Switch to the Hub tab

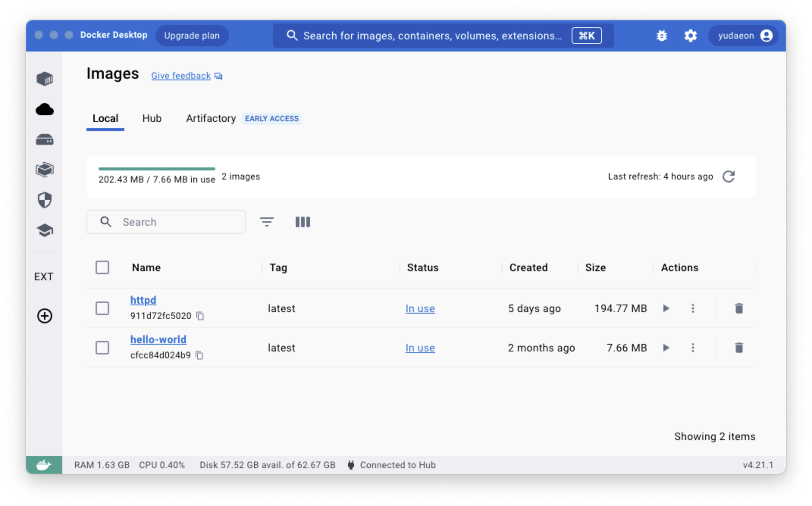(x=152, y=119)
